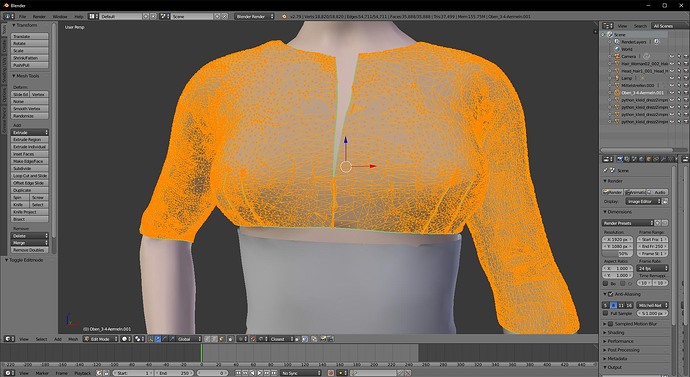The width and height of the screenshot is (690, 377).
Task: Toggle visibility eye of Oben_3-4-Aermeln.001 row
Action: coord(672,92)
